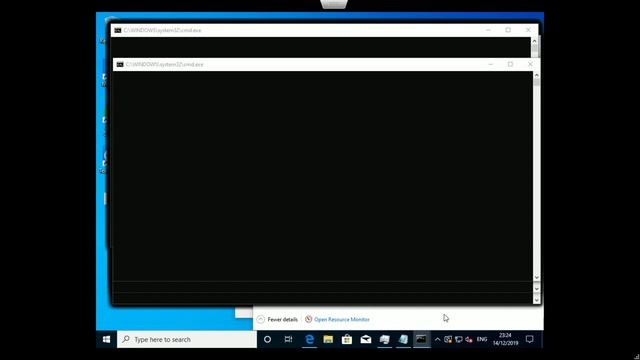Viewport: 640px width, 360px height.
Task: Collapse Task Manager with Fewer details
Action: click(278, 319)
